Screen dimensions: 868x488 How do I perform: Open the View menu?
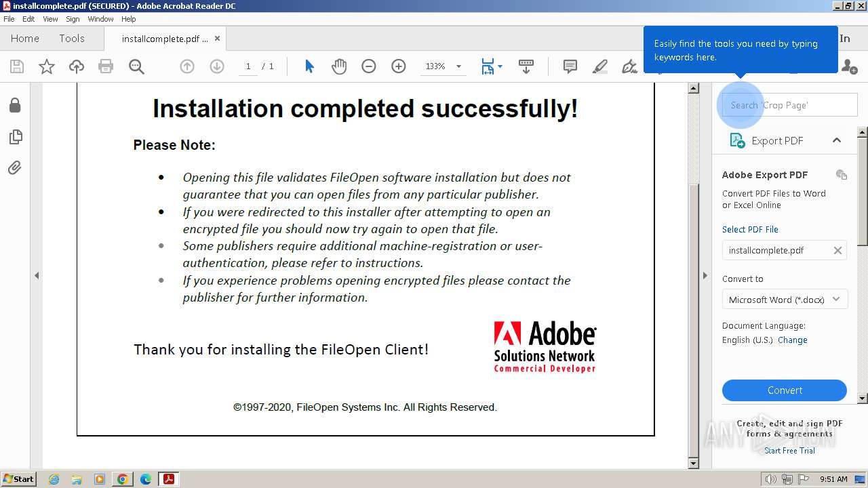(50, 19)
